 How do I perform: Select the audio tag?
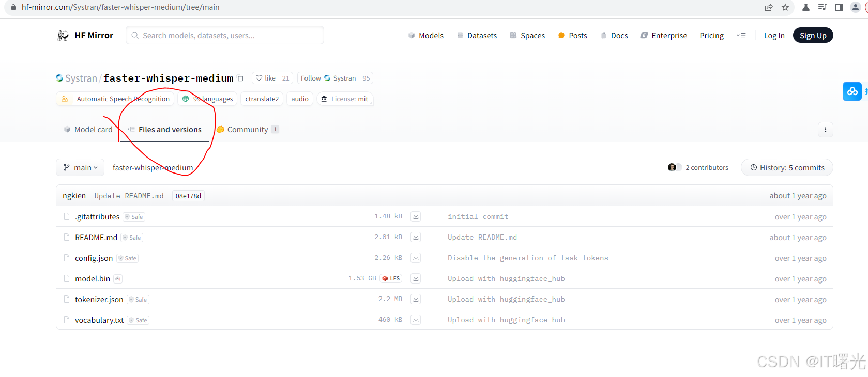[x=299, y=99]
